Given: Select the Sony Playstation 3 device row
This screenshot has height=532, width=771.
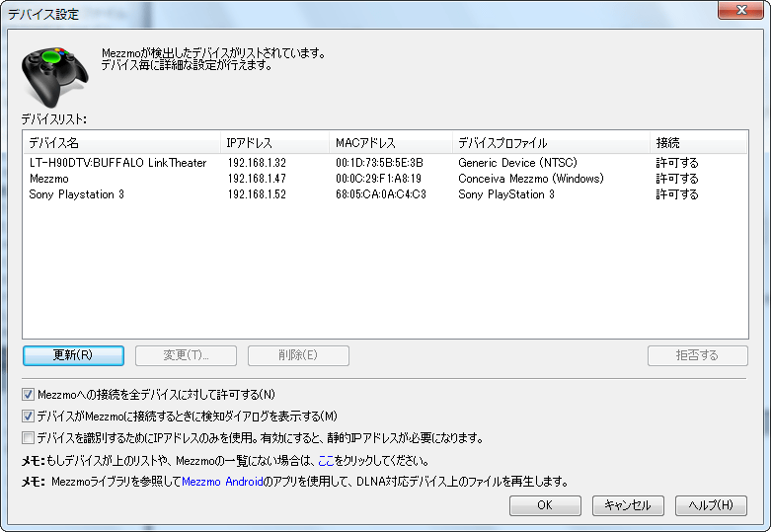Looking at the screenshot, I should point(385,194).
